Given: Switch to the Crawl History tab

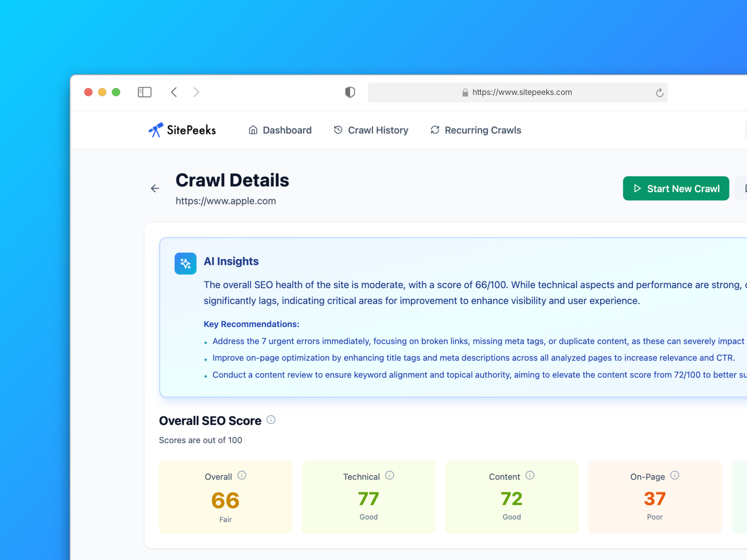Looking at the screenshot, I should point(378,130).
